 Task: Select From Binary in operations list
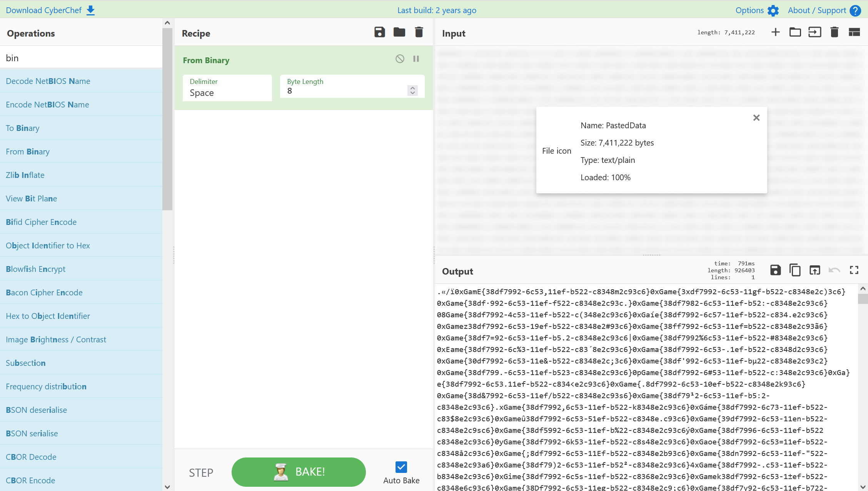[x=81, y=151]
